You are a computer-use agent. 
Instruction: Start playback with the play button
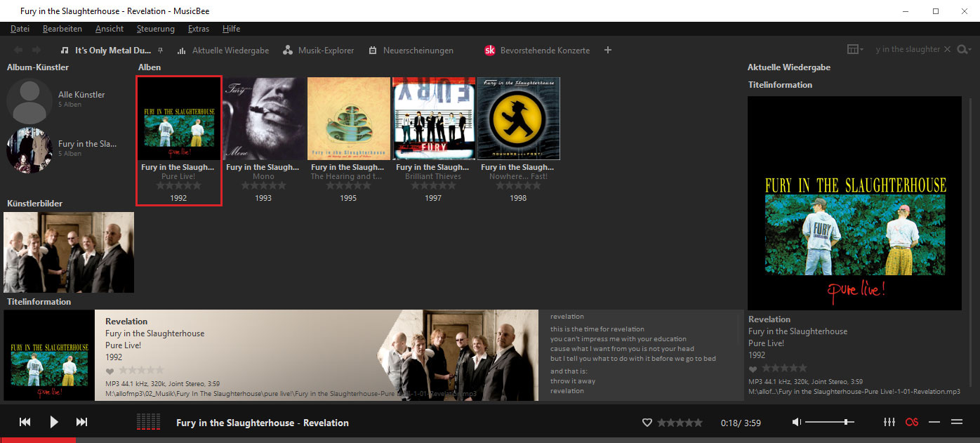click(54, 422)
